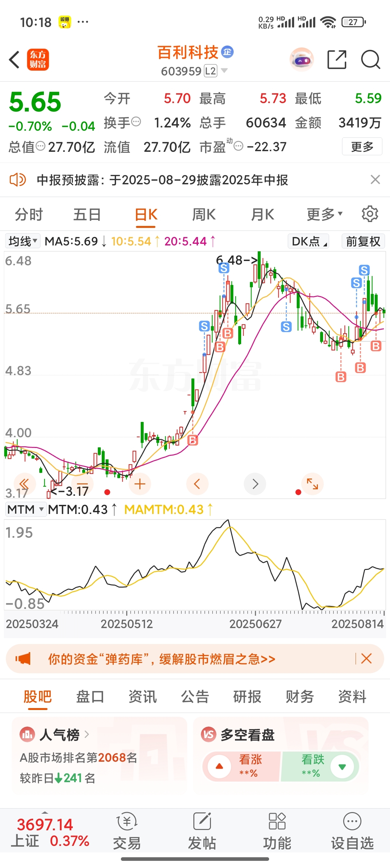Switch to 周K chart tab
Viewport: 390px width, 868px height.
point(204,214)
